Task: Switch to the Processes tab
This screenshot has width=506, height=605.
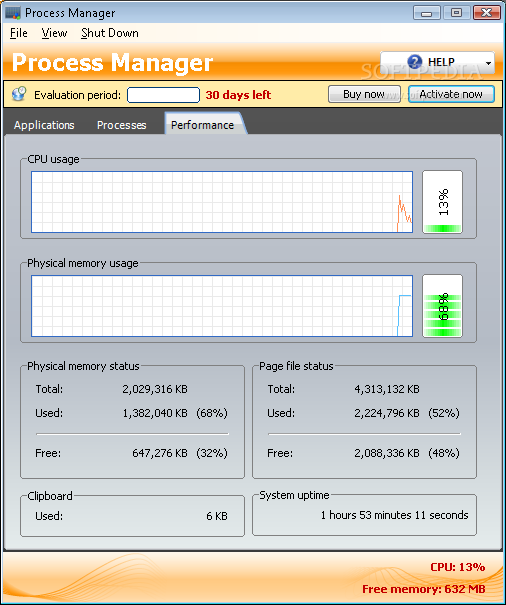Action: 122,125
